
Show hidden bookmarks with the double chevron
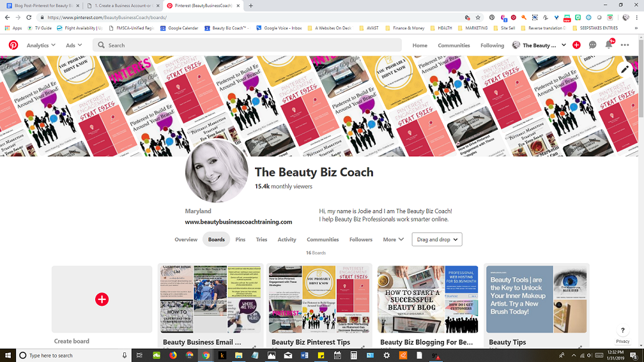(x=636, y=28)
